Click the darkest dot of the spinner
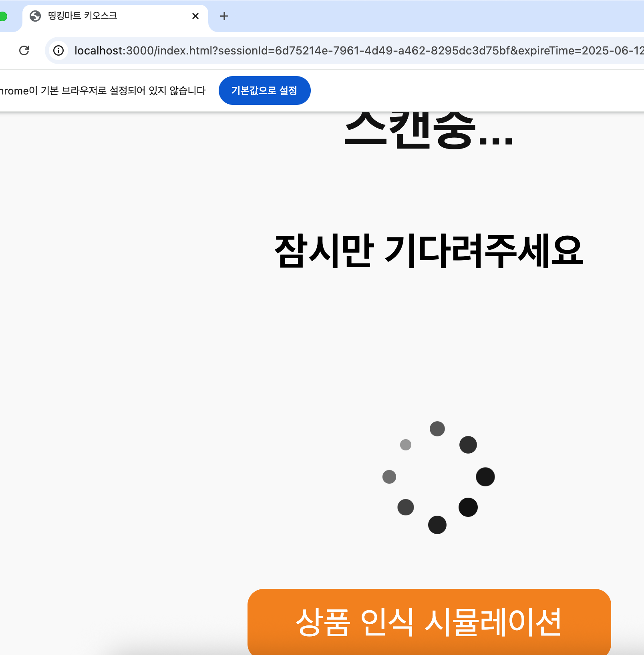This screenshot has height=655, width=644. point(468,507)
